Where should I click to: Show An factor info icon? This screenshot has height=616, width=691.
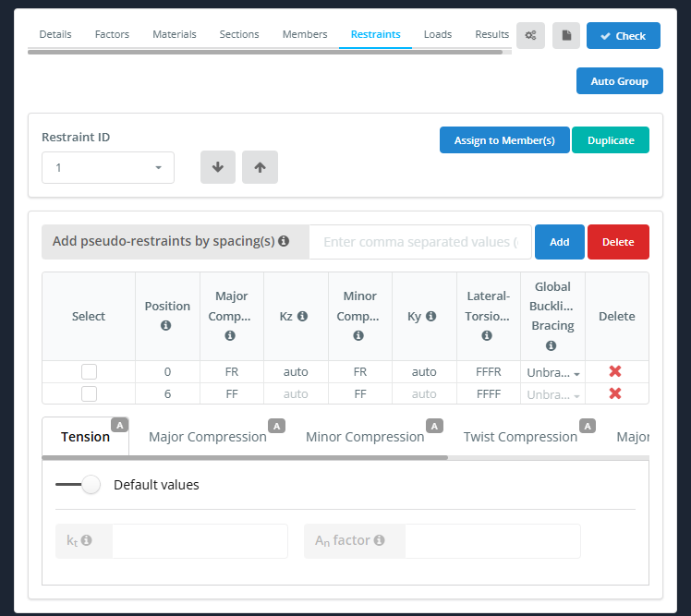click(379, 539)
